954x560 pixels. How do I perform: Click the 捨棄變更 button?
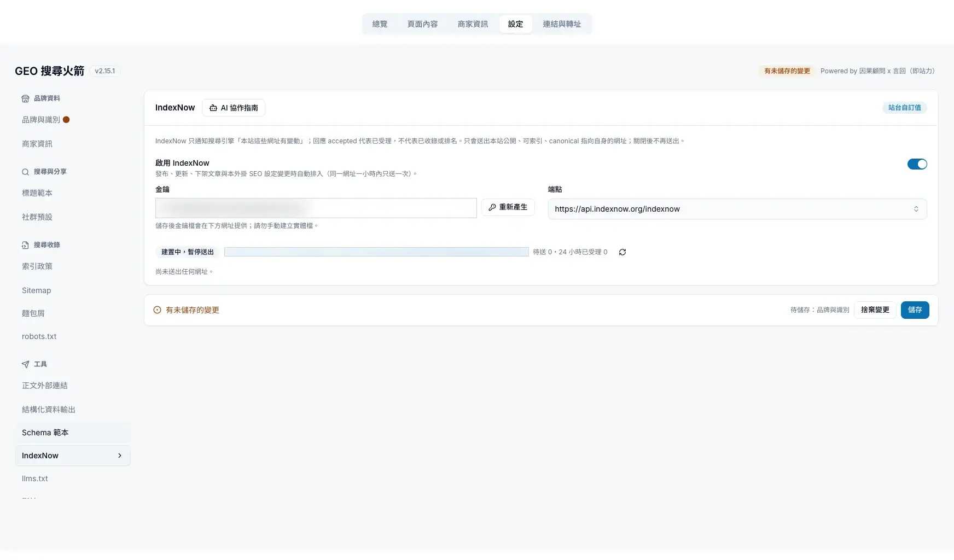pyautogui.click(x=875, y=310)
